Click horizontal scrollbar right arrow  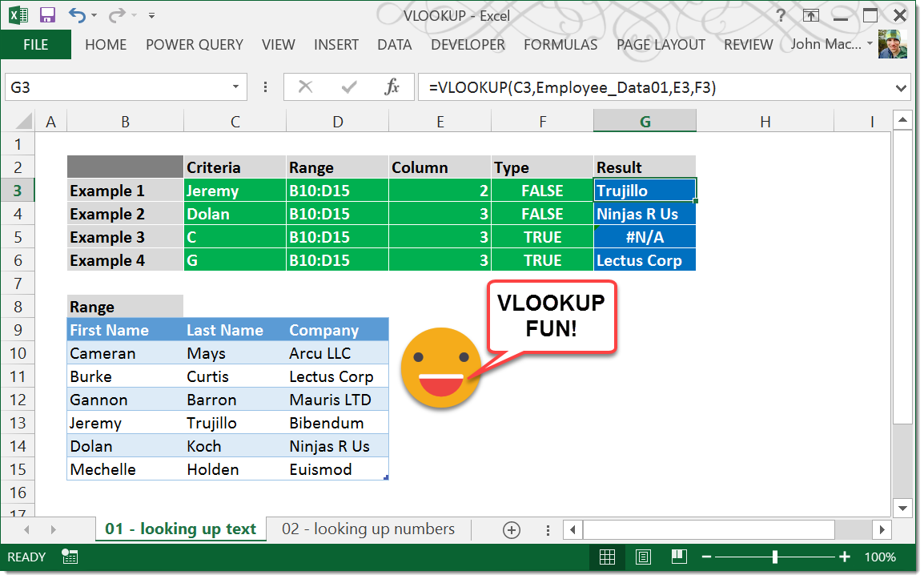click(882, 530)
